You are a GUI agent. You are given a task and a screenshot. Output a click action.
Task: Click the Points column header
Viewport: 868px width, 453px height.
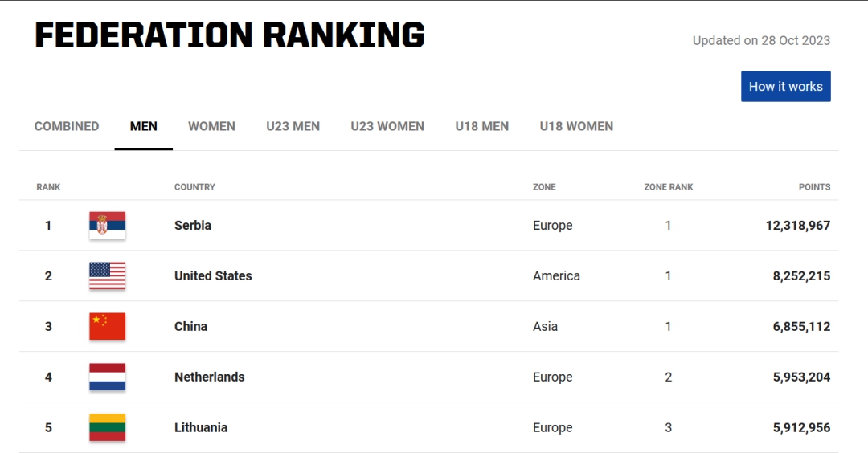point(814,187)
